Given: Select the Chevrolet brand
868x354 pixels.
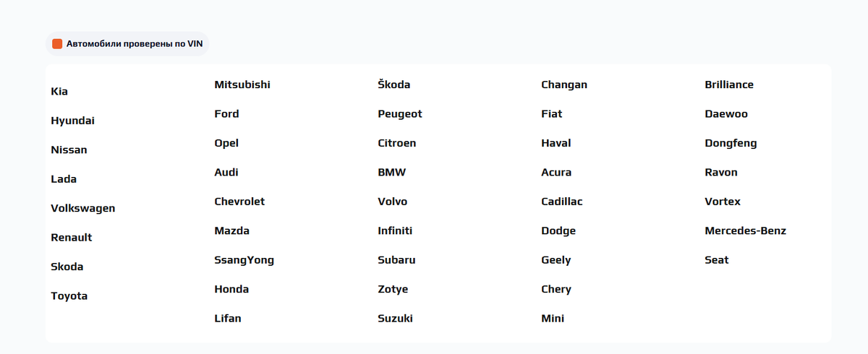Looking at the screenshot, I should (x=239, y=202).
